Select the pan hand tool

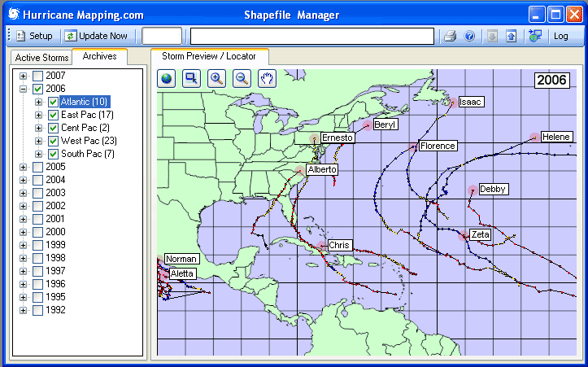(267, 78)
